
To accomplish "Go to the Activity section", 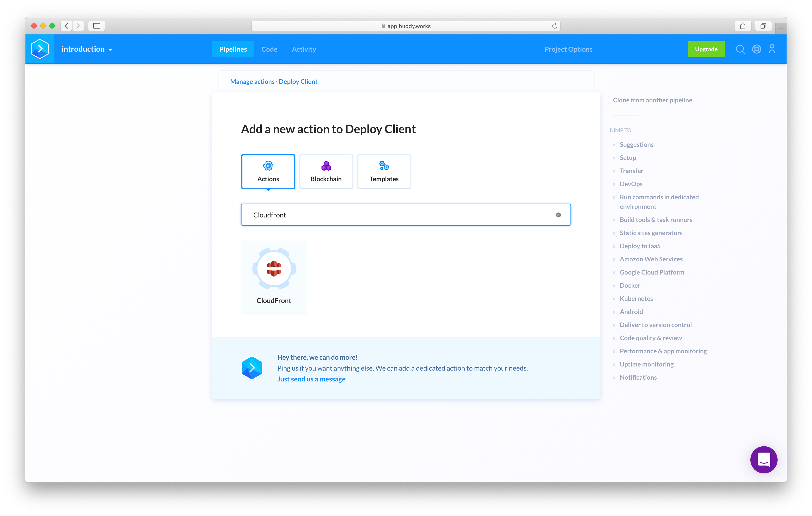I will [304, 49].
